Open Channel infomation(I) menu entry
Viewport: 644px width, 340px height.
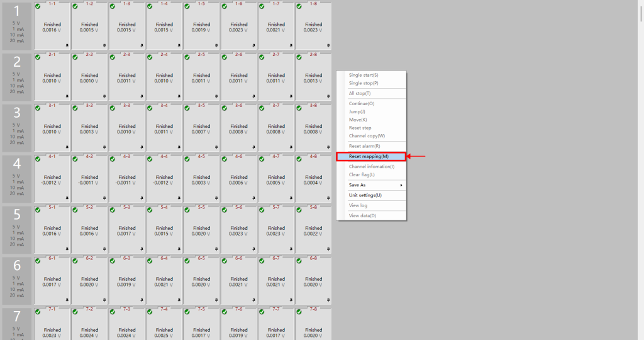click(372, 166)
